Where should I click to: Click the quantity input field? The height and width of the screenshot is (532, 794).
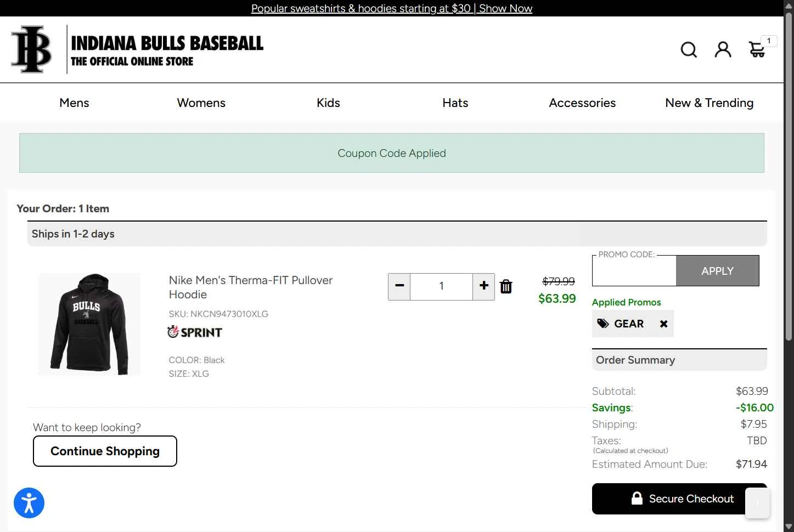pos(441,286)
